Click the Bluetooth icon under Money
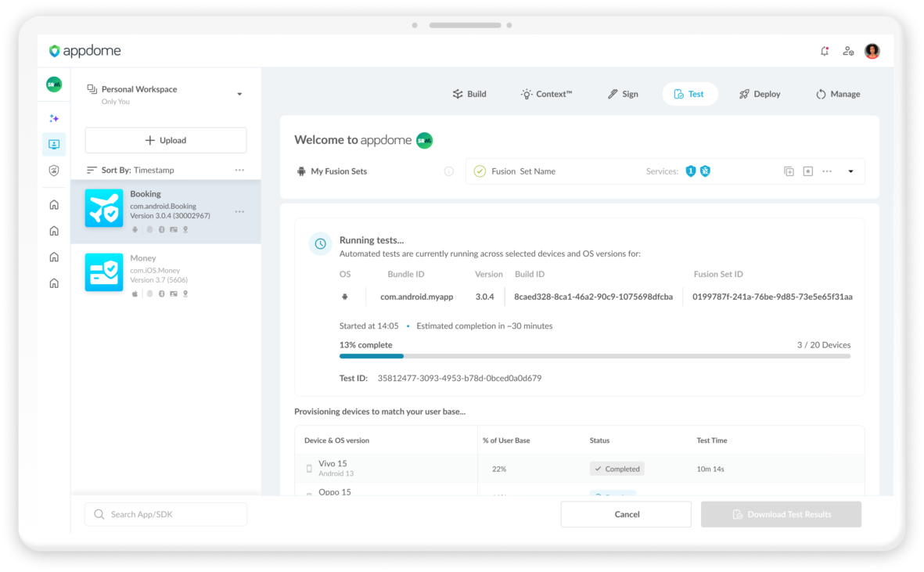The width and height of the screenshot is (924, 572). [x=161, y=294]
